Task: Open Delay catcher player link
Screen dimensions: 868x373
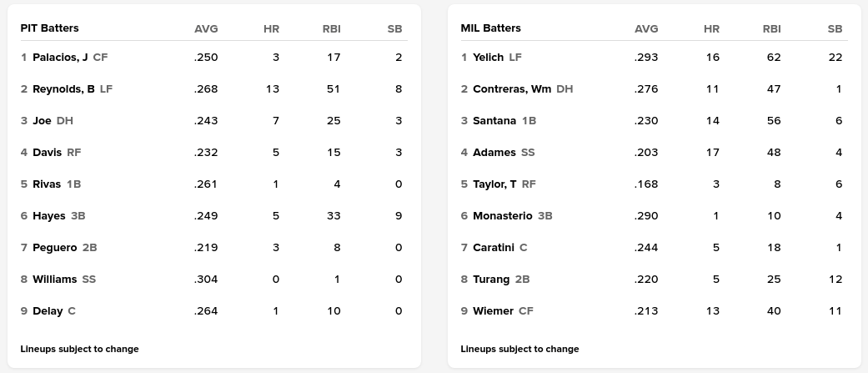Action: pyautogui.click(x=48, y=311)
